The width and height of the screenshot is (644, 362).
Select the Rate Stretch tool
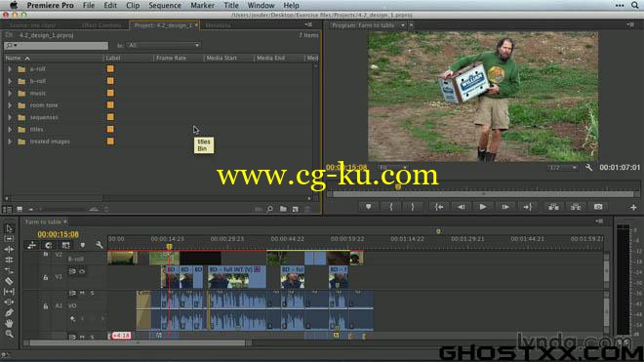pos(9,270)
